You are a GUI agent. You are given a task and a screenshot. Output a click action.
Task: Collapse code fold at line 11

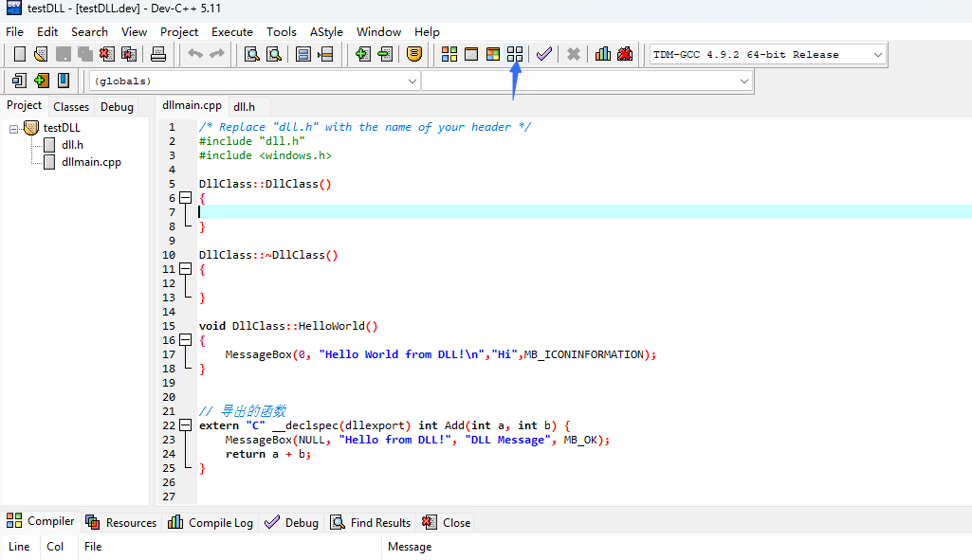point(185,269)
